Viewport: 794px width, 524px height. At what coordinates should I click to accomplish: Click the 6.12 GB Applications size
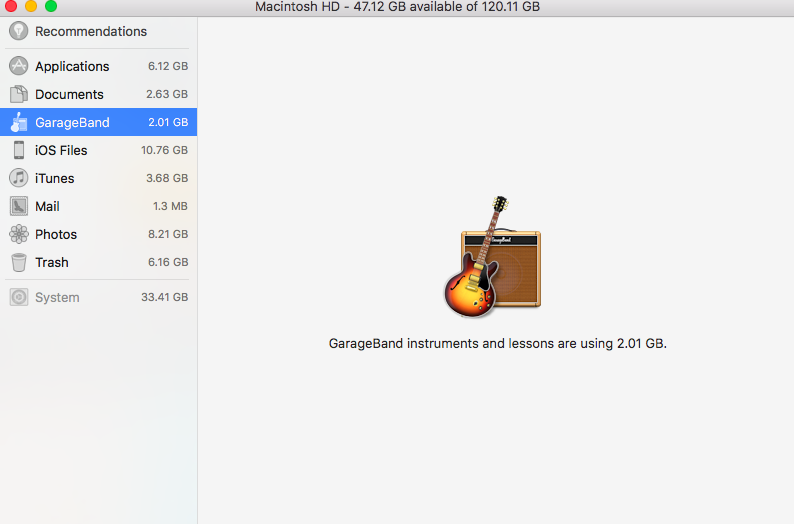tap(168, 66)
